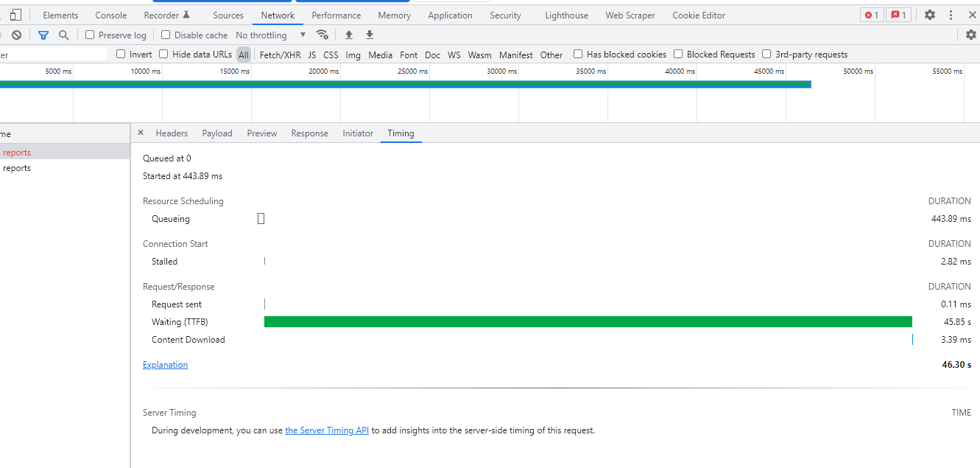Open the Security tab

505,15
